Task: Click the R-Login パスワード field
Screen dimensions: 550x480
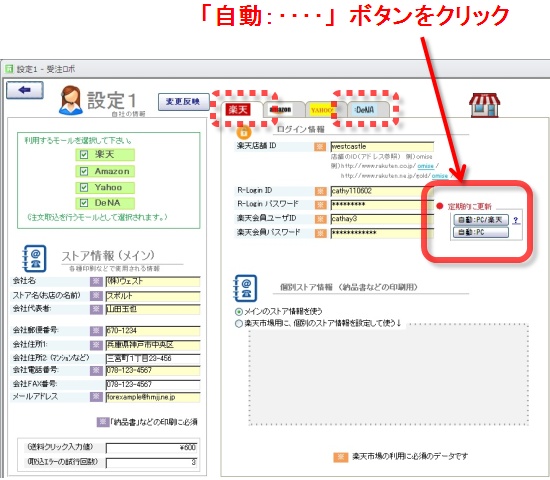Action: pyautogui.click(x=382, y=205)
